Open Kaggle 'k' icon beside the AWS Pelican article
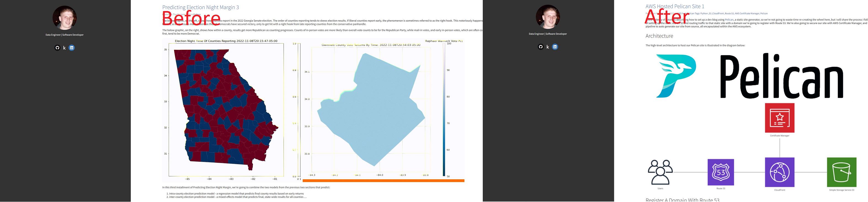Viewport: 868px width, 202px height. [x=548, y=47]
